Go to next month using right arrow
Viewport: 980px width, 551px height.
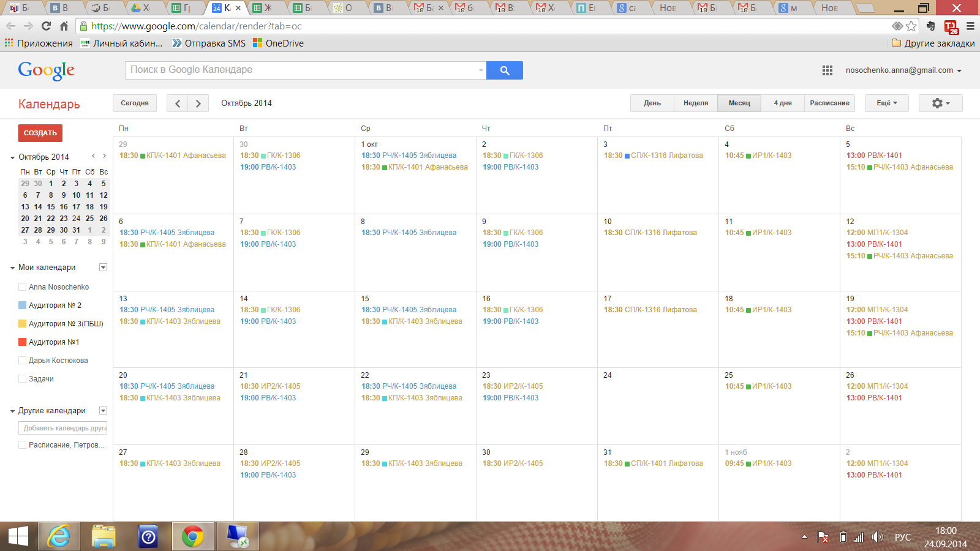(198, 103)
